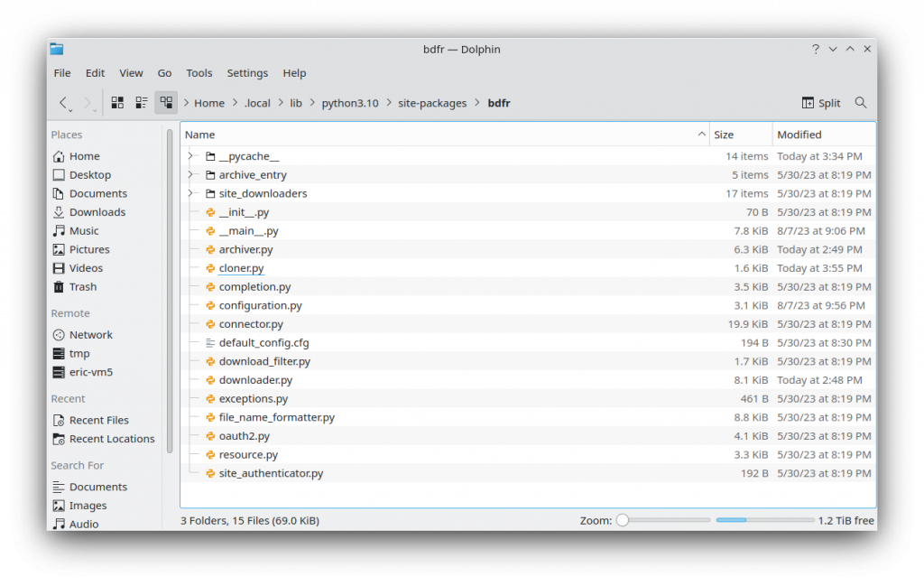Go back with the back arrow
This screenshot has height=586, width=924.
pyautogui.click(x=64, y=103)
